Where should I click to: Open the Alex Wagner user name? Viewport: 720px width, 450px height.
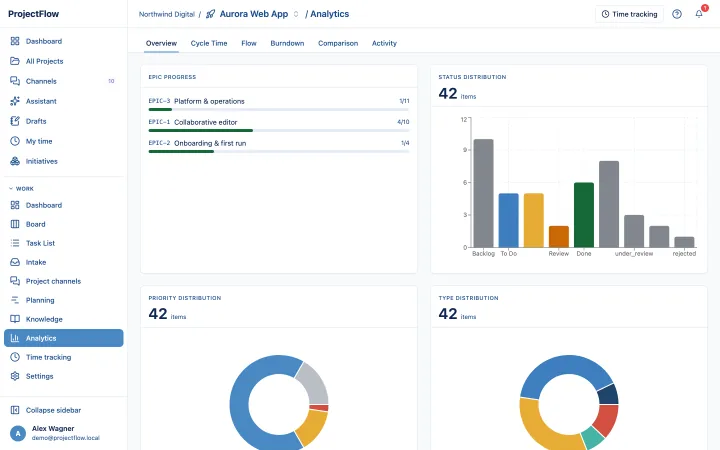(x=53, y=428)
